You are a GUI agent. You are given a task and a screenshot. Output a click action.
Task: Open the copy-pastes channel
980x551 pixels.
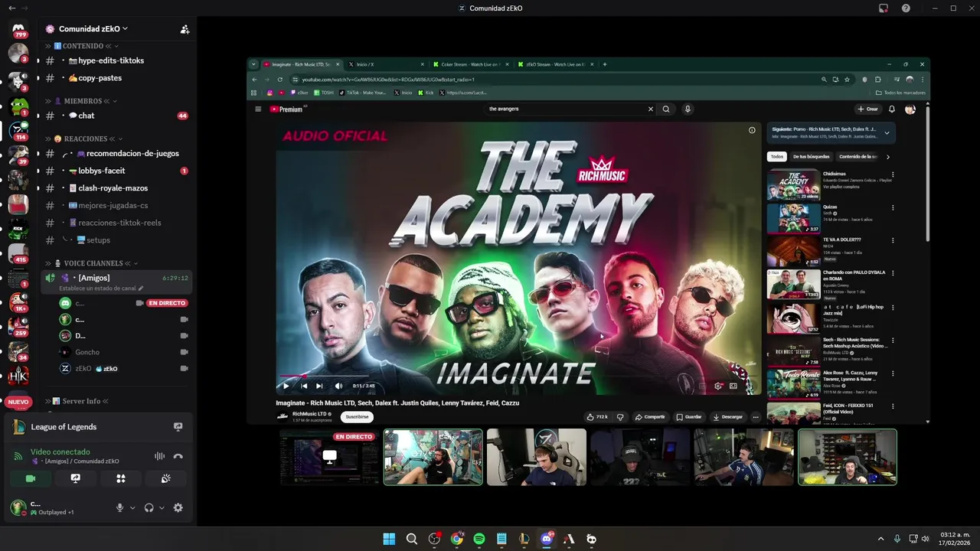coord(116,78)
